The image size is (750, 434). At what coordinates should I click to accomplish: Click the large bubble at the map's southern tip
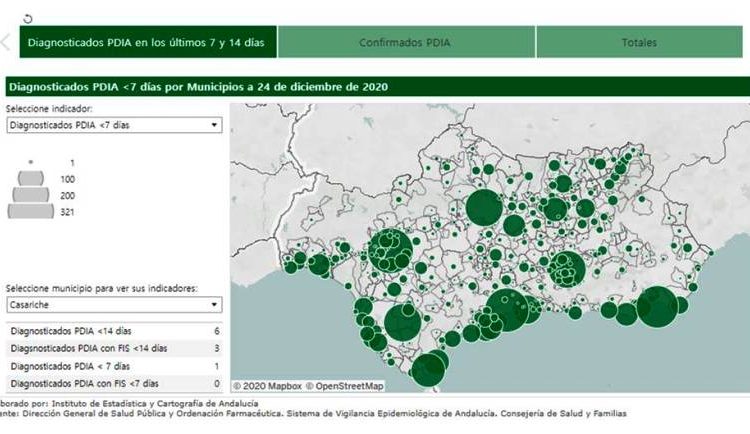coord(429,368)
